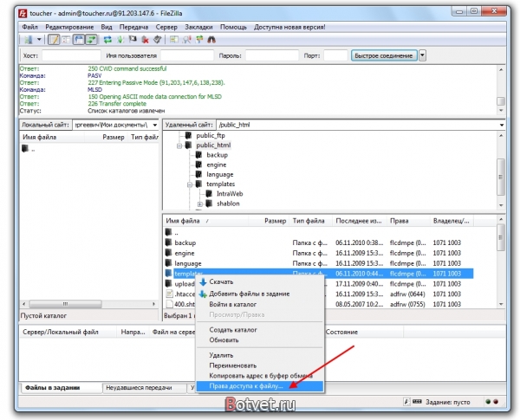Viewport: 520px width, 420px height.
Task: Open the Удаленный сайт path dropdown
Action: 502,125
